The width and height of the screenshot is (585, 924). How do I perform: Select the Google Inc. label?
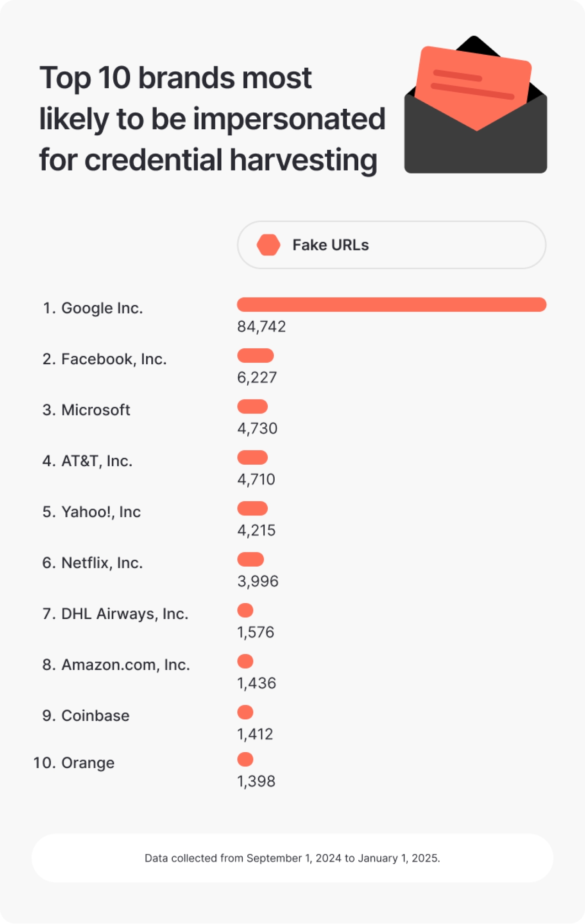pos(93,308)
